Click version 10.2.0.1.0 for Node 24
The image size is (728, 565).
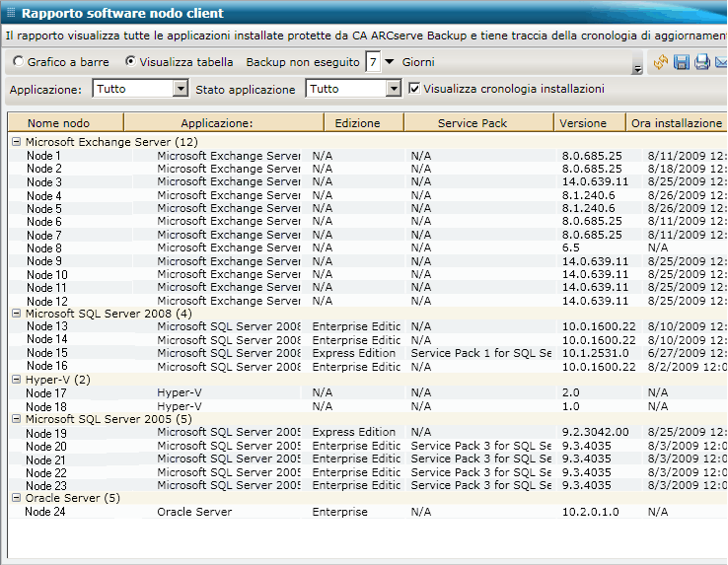(x=590, y=512)
